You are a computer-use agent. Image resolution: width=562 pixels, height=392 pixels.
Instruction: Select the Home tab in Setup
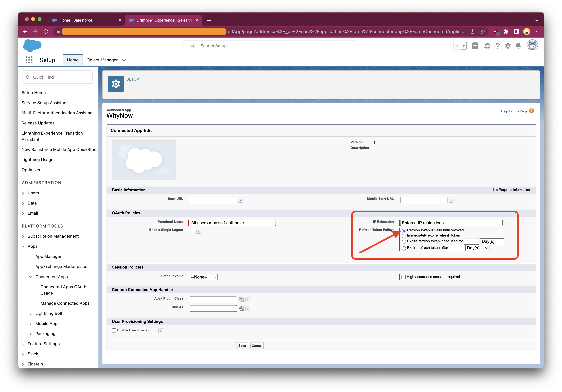coord(73,60)
